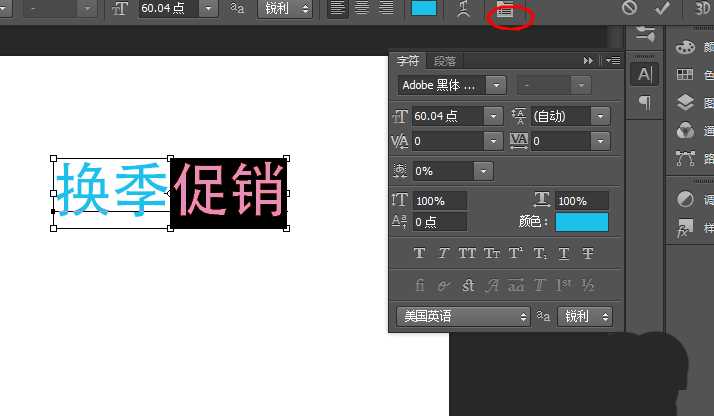
Task: Toggle Strikethrough text style
Action: (588, 254)
